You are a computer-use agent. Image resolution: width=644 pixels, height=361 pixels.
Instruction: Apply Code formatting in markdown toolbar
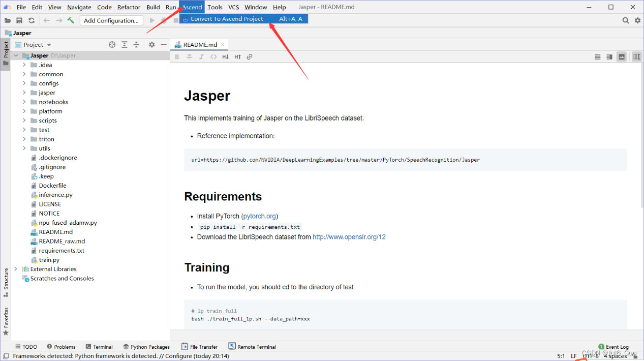point(213,57)
